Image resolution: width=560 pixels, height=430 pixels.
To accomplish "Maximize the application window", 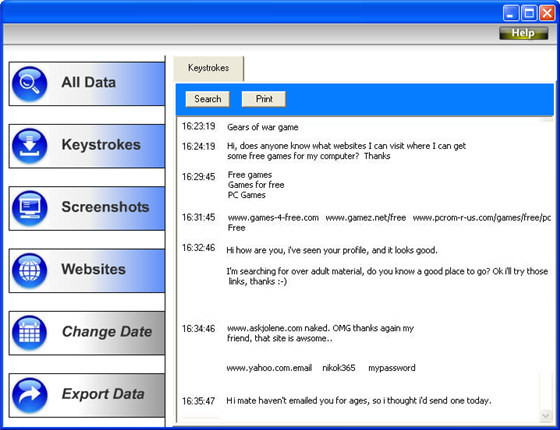I will pos(529,13).
